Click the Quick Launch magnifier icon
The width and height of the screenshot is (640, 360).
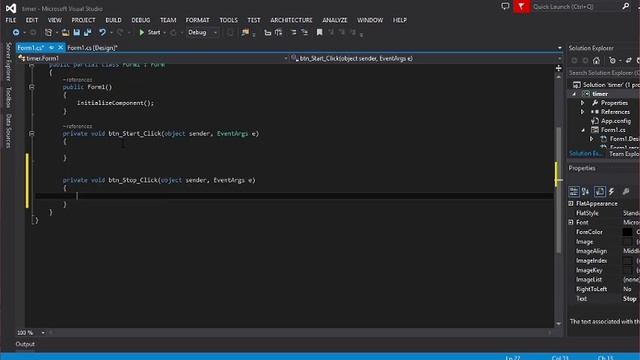click(x=626, y=6)
